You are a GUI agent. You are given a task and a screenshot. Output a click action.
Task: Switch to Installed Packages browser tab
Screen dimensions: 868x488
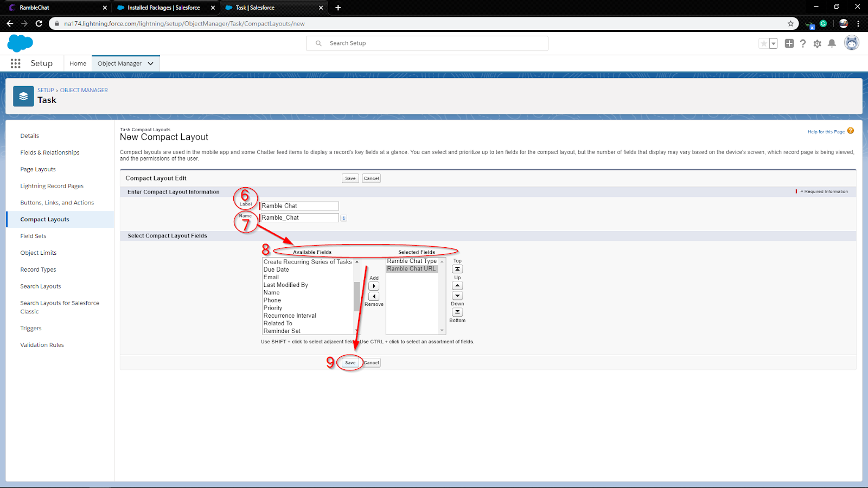(x=166, y=8)
